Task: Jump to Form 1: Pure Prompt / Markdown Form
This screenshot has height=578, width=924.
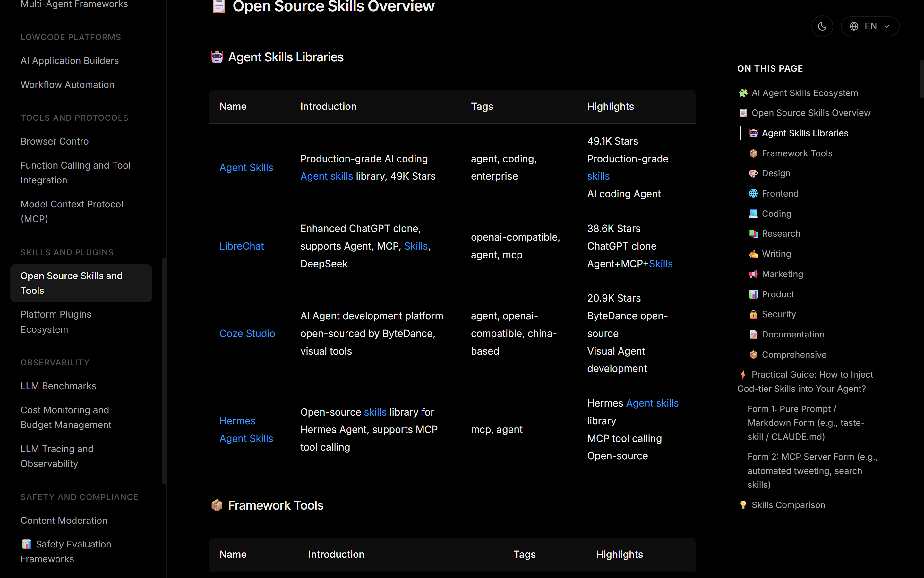Action: point(806,423)
